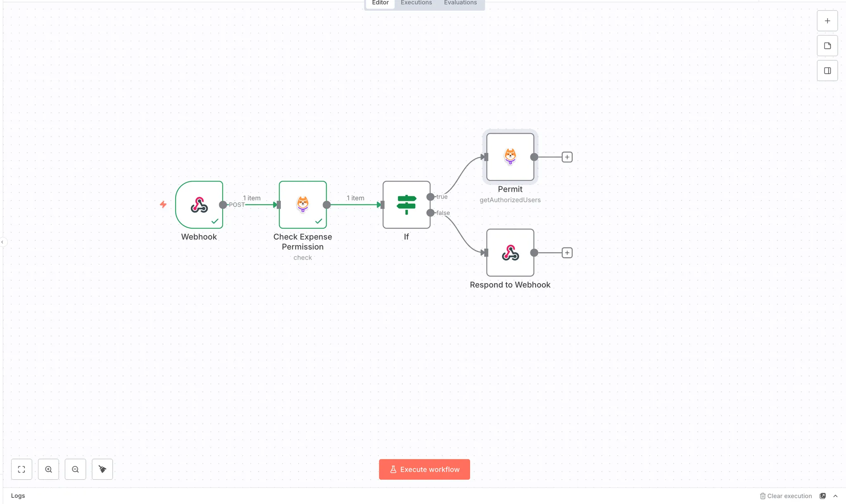
Task: Select the Respond to Webhook node
Action: pos(510,253)
